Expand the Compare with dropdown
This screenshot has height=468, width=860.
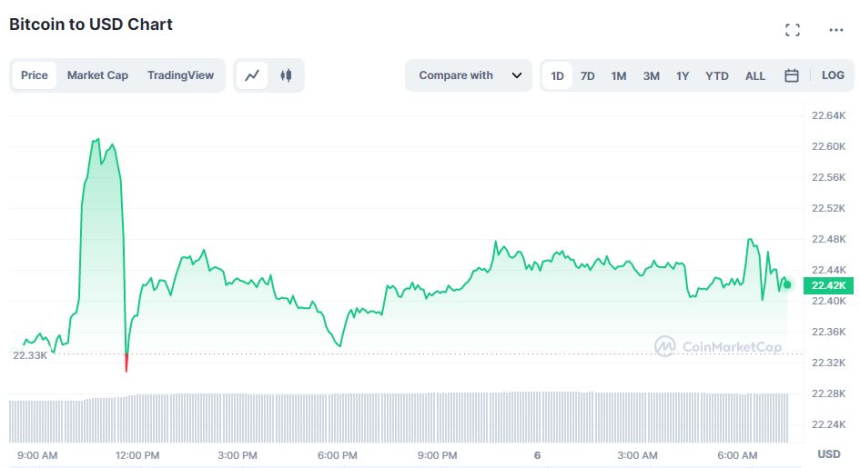click(x=468, y=75)
